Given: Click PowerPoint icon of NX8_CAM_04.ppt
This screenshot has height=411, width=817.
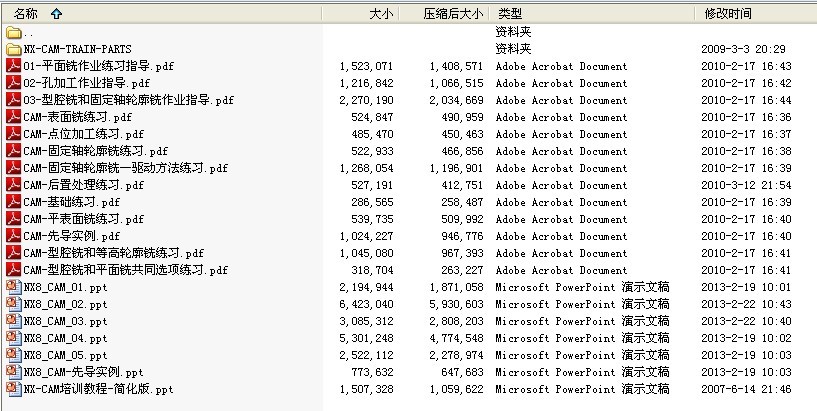Looking at the screenshot, I should click(x=14, y=338).
